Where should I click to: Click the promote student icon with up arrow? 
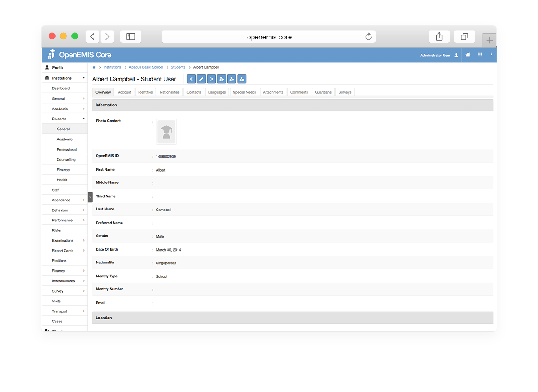point(221,79)
